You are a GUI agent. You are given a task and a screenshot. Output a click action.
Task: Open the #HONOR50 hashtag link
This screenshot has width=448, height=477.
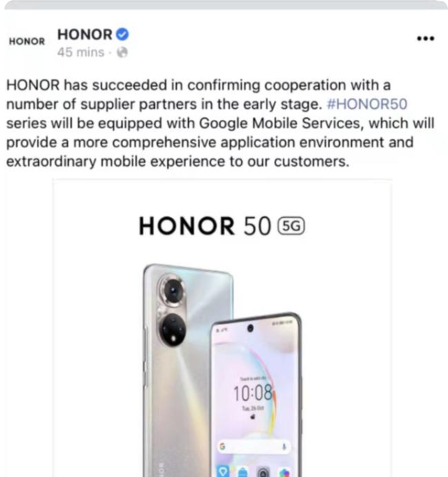[x=367, y=104]
